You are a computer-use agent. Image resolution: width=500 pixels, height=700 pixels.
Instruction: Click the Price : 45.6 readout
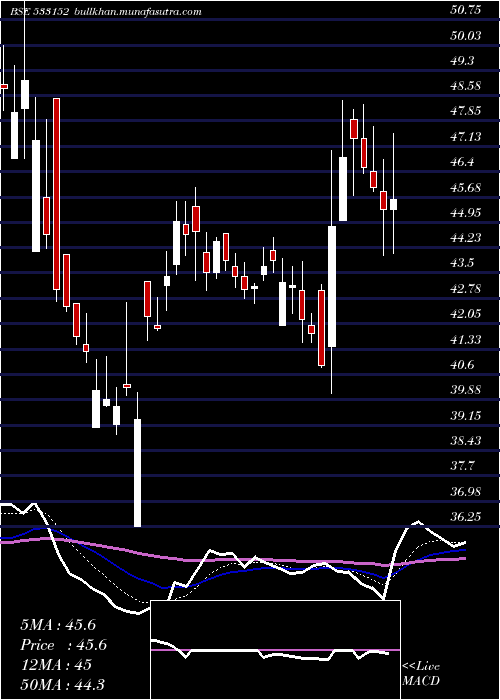coord(63,645)
